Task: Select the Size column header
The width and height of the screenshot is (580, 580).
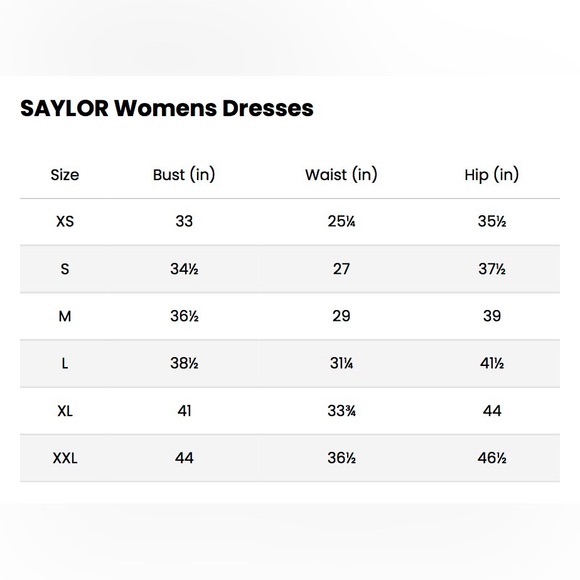Action: 65,175
